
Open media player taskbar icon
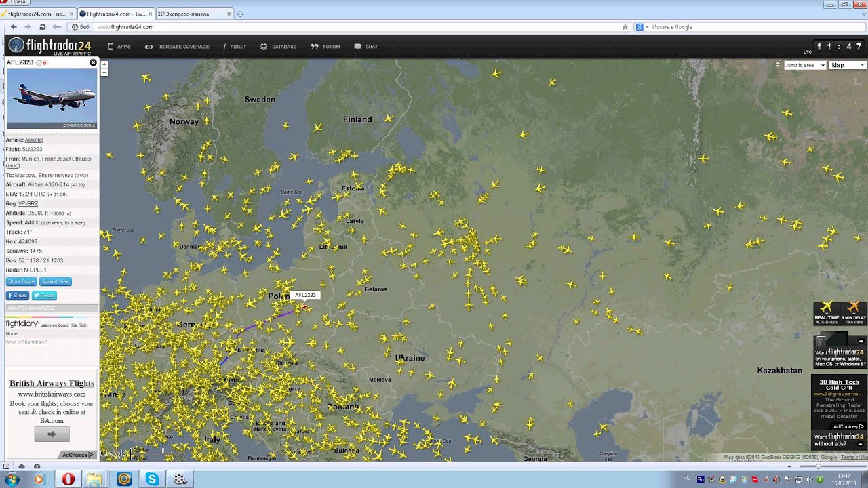coord(39,479)
